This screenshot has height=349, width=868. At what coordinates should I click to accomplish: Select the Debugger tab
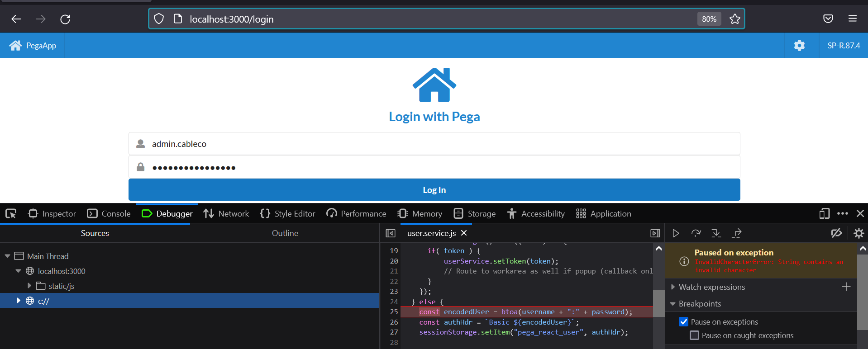point(167,213)
